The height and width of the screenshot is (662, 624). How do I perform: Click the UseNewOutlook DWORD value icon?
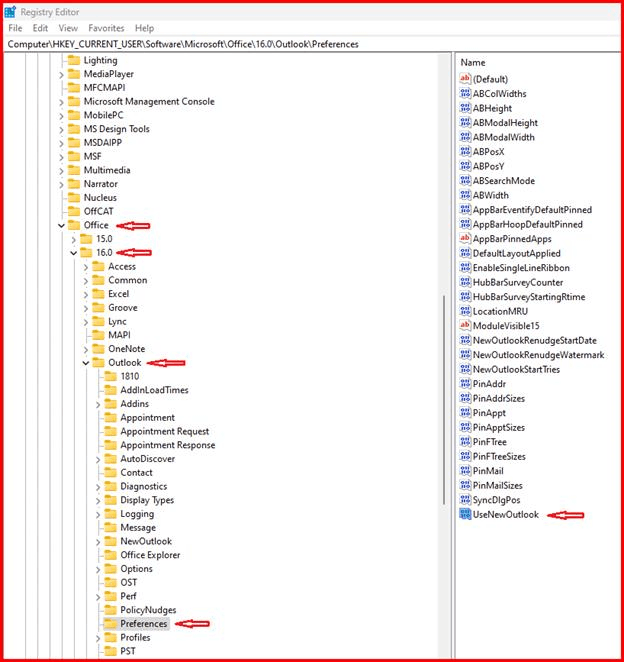point(465,514)
